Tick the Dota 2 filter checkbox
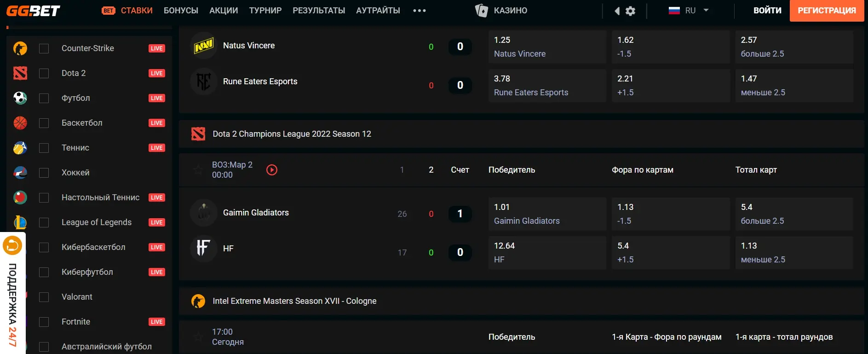 tap(44, 73)
